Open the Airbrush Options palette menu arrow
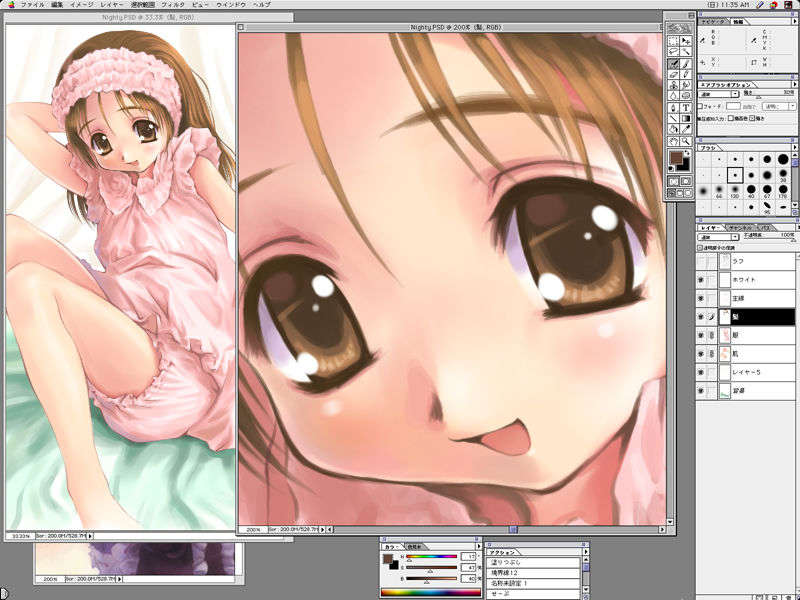Screen dimensions: 800x600 point(794,84)
